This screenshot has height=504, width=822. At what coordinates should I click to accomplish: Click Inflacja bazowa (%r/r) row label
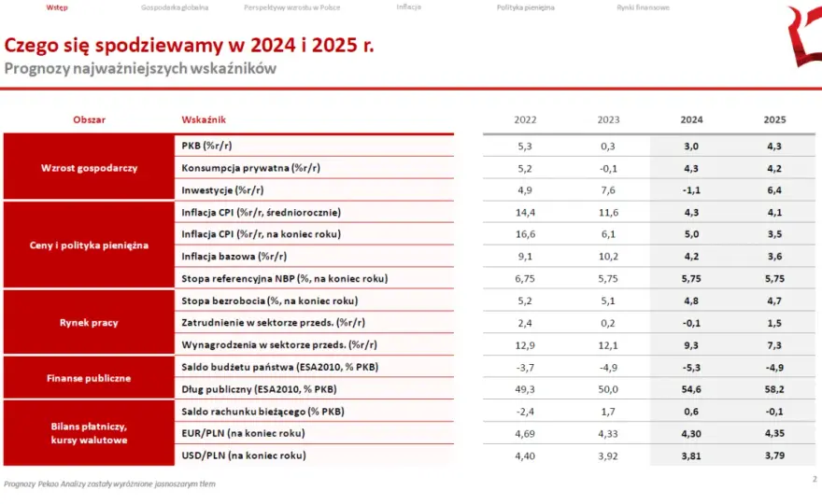(234, 256)
